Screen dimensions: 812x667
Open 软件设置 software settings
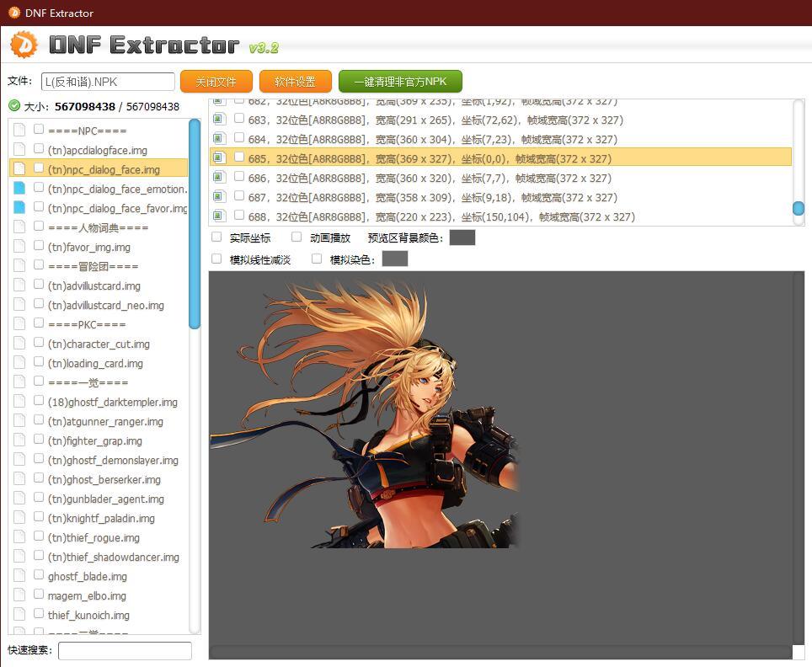[x=295, y=82]
